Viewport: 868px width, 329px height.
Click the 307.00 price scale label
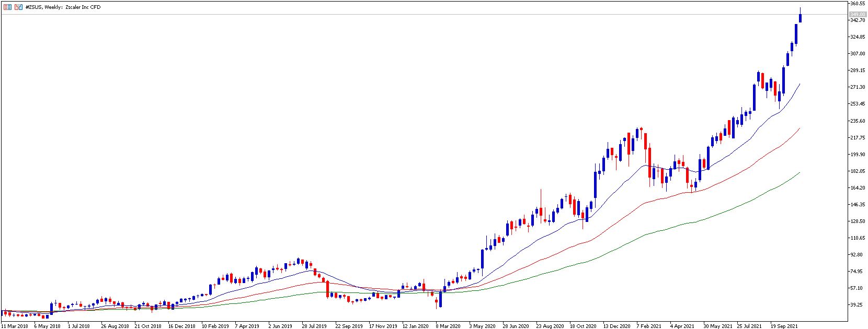858,54
